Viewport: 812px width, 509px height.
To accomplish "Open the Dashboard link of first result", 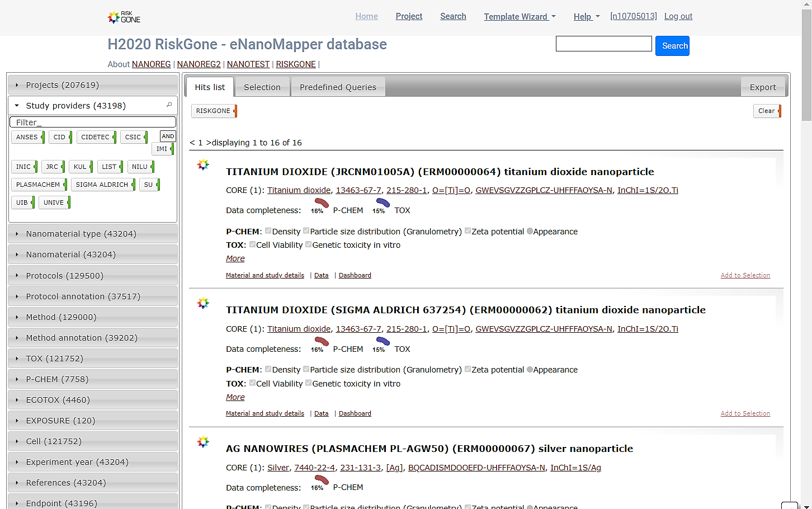I will point(355,275).
